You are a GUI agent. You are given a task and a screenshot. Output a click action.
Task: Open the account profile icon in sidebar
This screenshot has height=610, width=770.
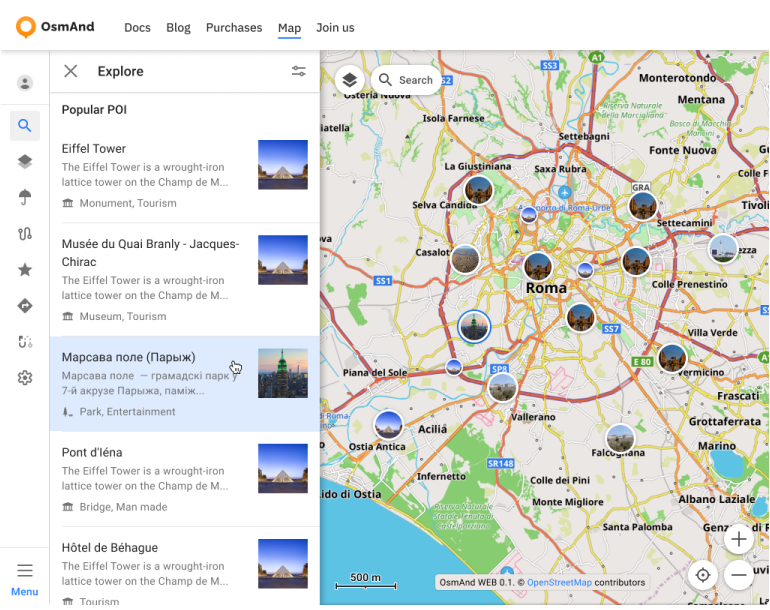click(25, 83)
